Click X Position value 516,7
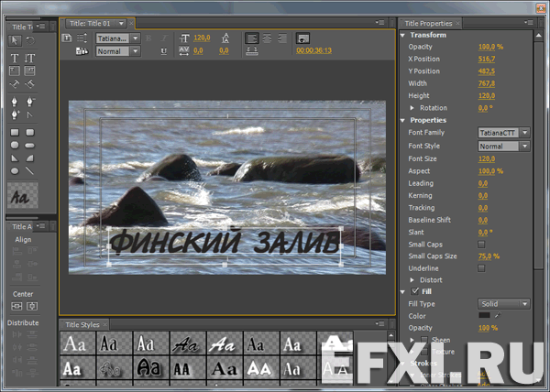This screenshot has height=392, width=550. [x=487, y=59]
